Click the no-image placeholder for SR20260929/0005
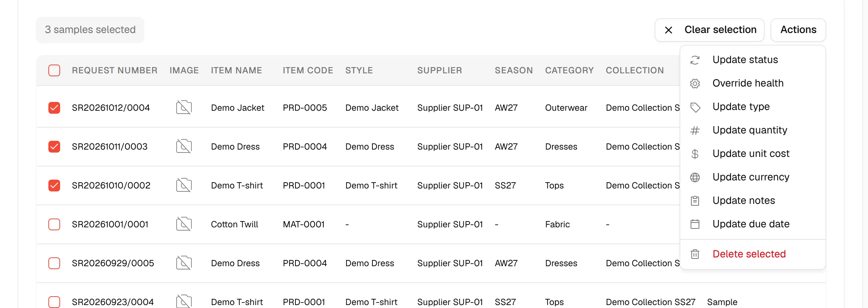The width and height of the screenshot is (868, 308). pos(184,263)
